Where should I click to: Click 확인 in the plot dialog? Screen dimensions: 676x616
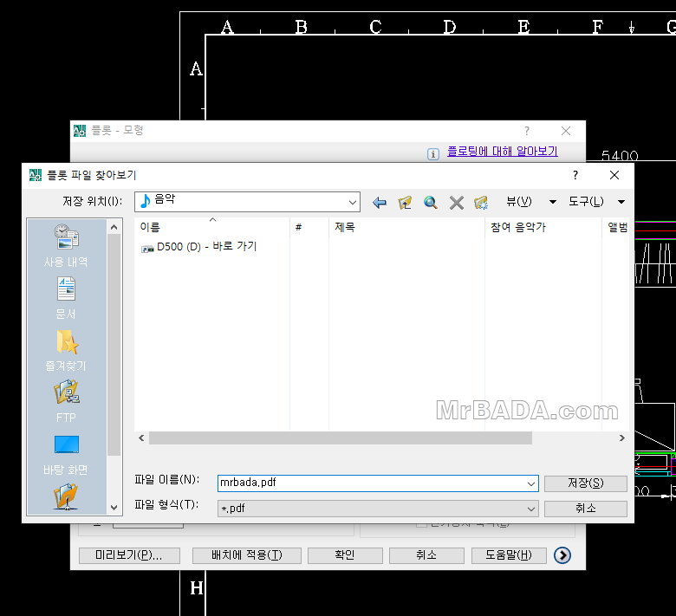click(345, 555)
